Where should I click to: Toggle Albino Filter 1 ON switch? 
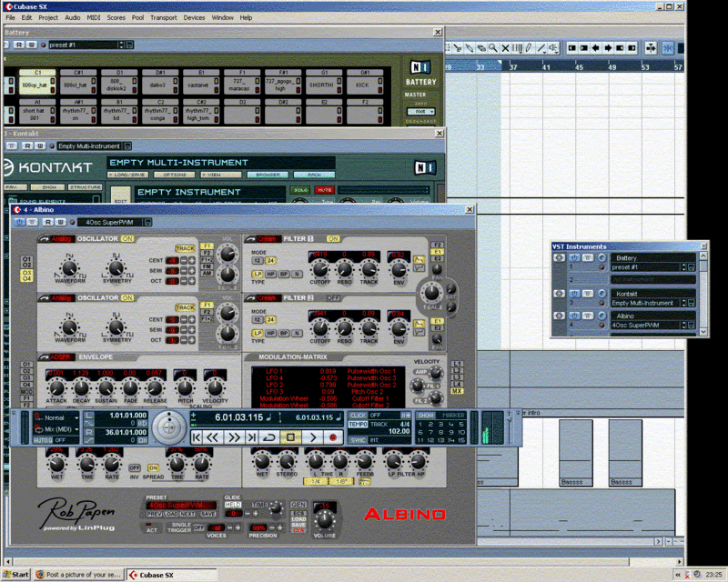point(333,238)
